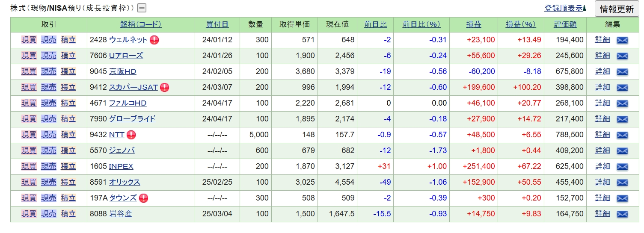Click 積立 for the ジェノバ row

tap(68, 150)
